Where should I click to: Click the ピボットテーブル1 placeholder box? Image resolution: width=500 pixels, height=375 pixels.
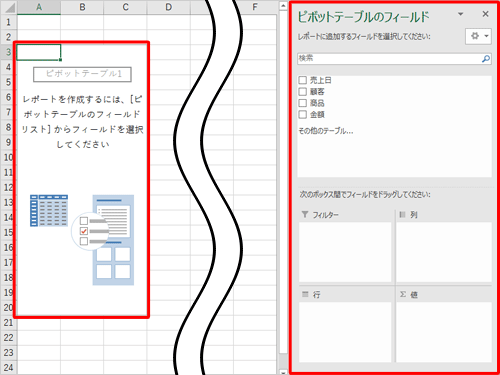tap(82, 74)
